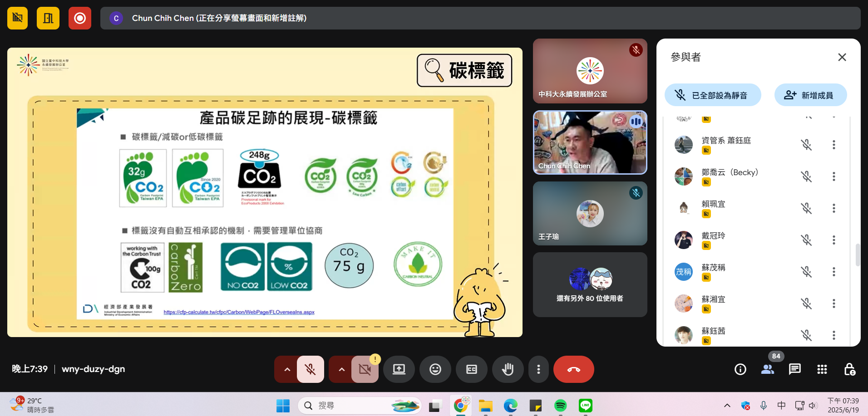The width and height of the screenshot is (868, 416).
Task: Click the 已全部設為靜音 mute all button
Action: pos(712,95)
